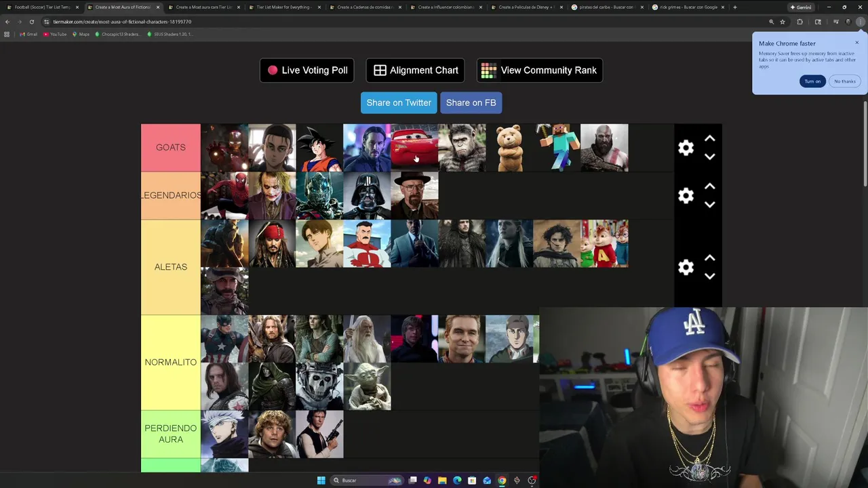The height and width of the screenshot is (488, 868).
Task: Turn on Memory Saver
Action: click(x=812, y=81)
